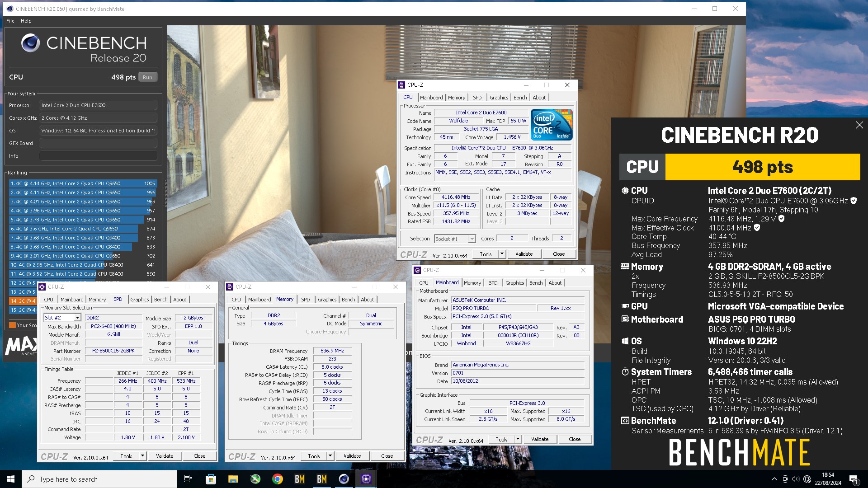Screen dimensions: 868x488
Task: Open Task View from the taskbar
Action: click(188, 479)
